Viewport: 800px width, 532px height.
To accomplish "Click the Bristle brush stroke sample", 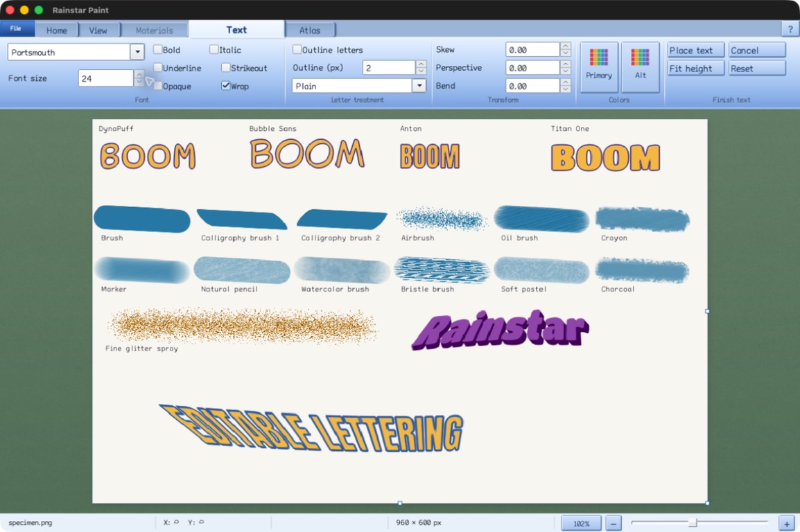I will [442, 269].
